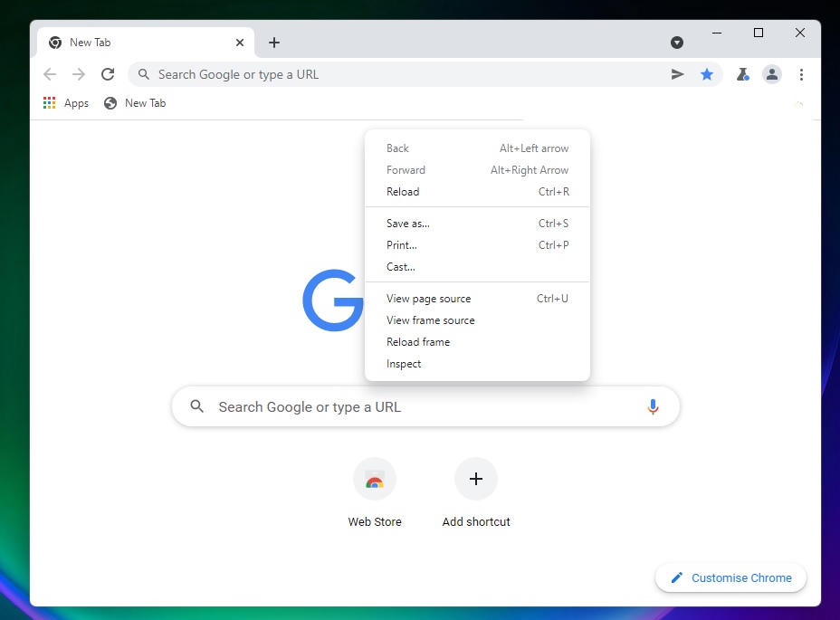Screen dimensions: 840x620
Task: Select Print from the context menu
Action: [x=401, y=244]
